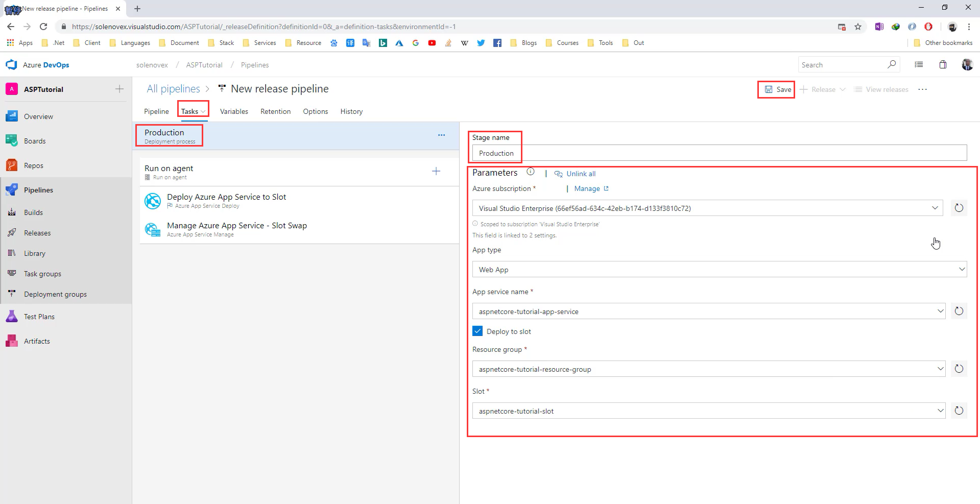Open Overview in the sidebar

coord(38,116)
